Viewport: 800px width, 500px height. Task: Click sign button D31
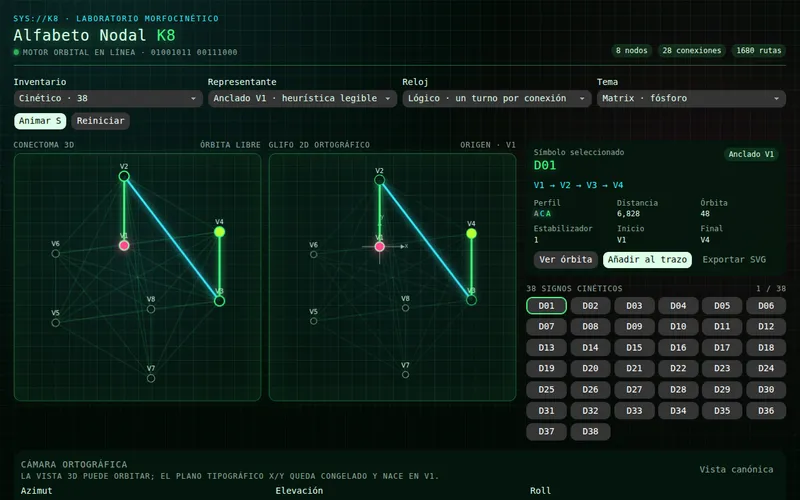click(x=546, y=411)
